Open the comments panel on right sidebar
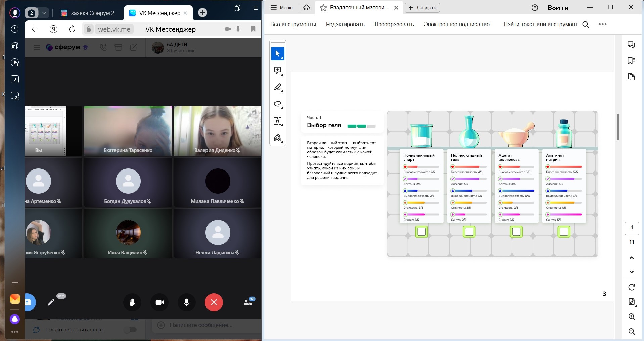644x341 pixels. [x=631, y=45]
